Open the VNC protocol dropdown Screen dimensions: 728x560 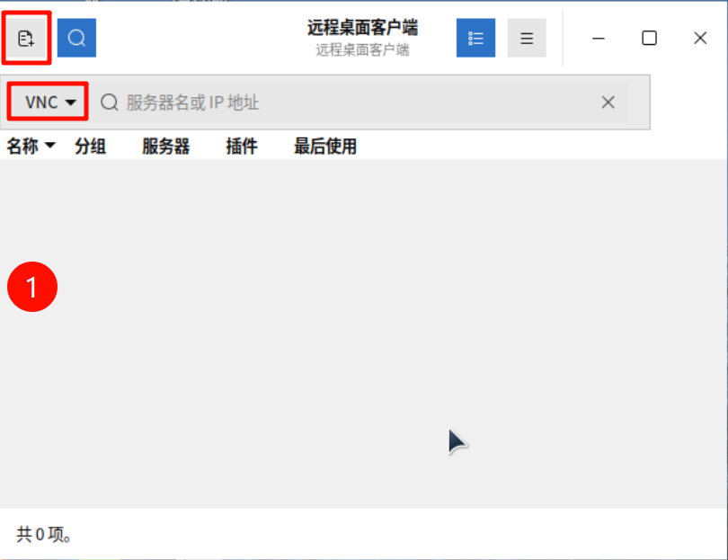[x=49, y=102]
